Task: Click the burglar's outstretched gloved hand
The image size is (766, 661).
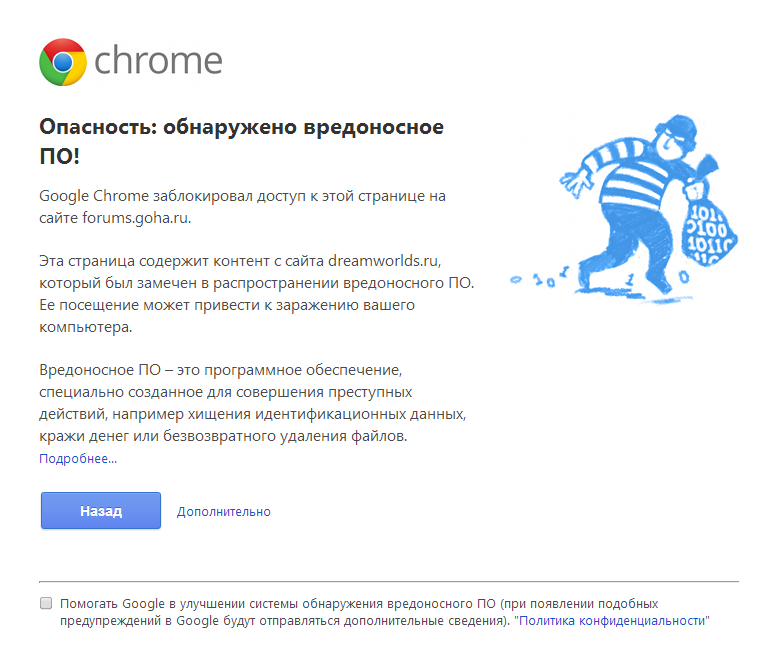Action: point(574,183)
